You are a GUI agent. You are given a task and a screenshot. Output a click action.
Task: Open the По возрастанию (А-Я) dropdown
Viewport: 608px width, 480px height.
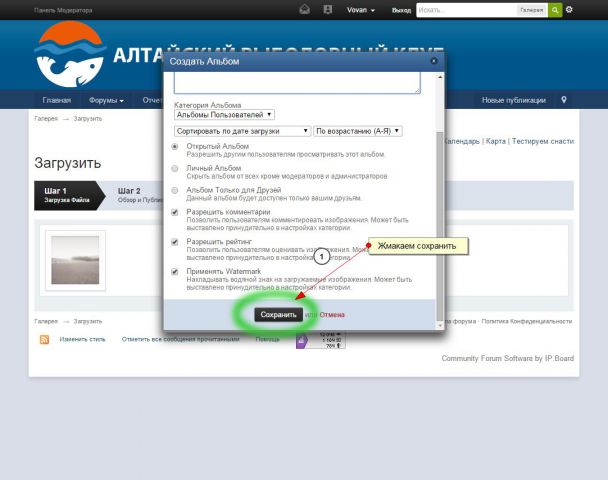(358, 131)
